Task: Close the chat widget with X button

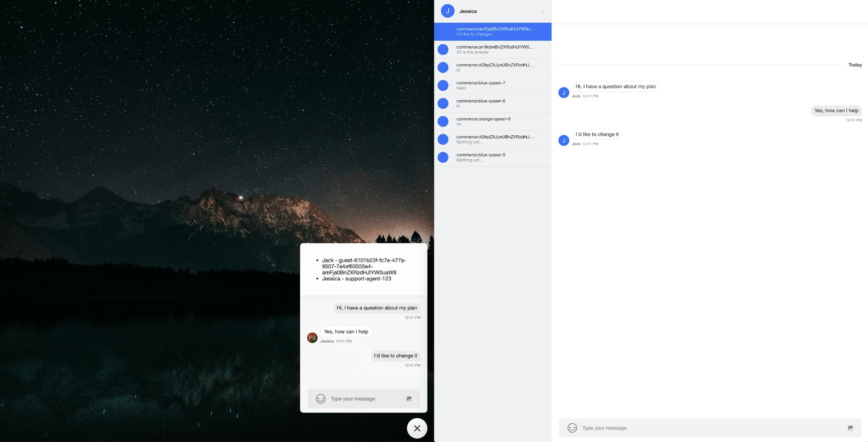Action: (417, 428)
